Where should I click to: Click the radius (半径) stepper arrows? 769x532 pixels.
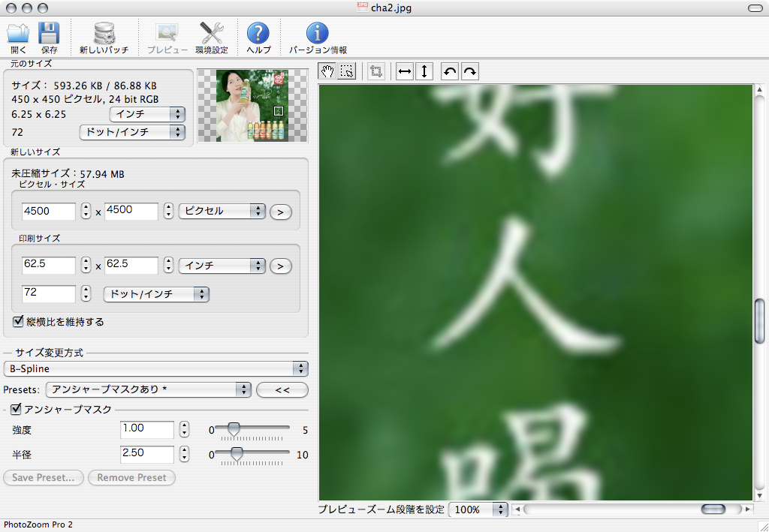point(185,454)
